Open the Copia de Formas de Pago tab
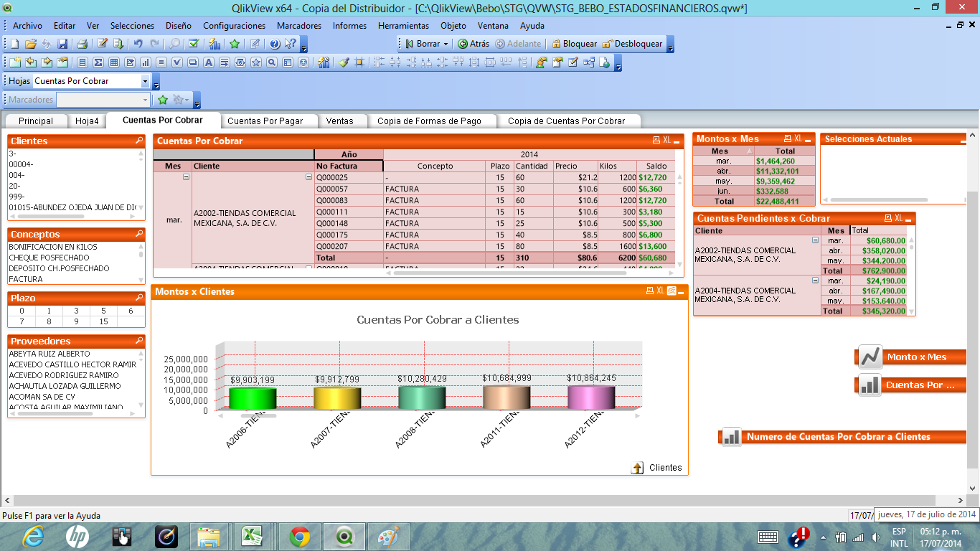Viewport: 980px width, 551px height. (430, 121)
